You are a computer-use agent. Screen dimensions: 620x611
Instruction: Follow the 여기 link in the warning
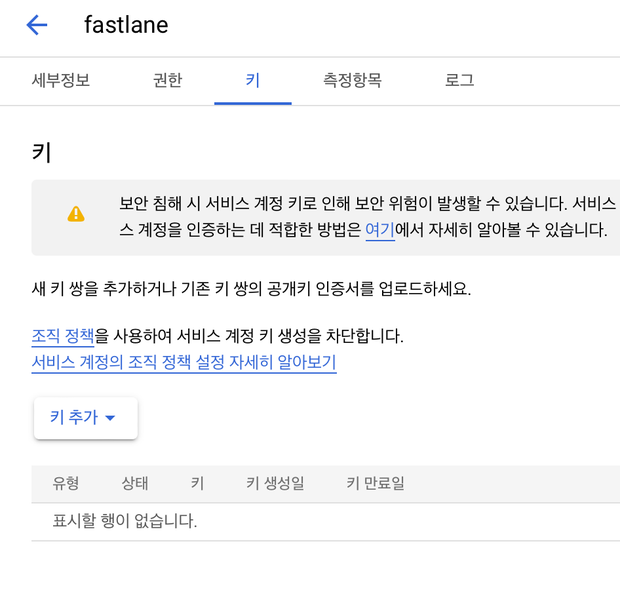click(x=380, y=230)
